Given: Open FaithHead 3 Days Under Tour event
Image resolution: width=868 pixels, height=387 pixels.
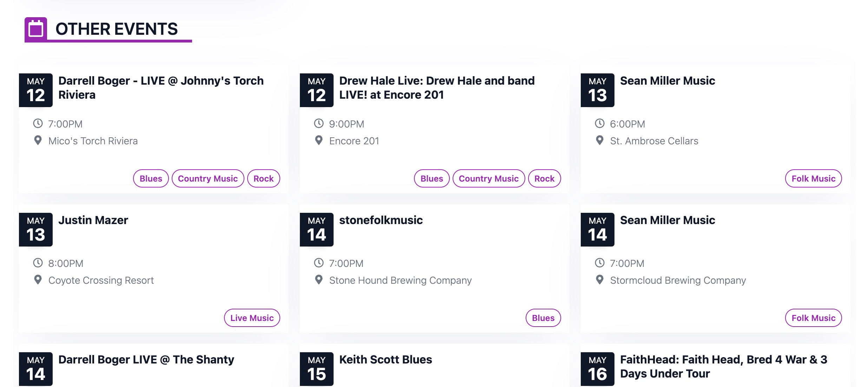Looking at the screenshot, I should click(x=723, y=367).
